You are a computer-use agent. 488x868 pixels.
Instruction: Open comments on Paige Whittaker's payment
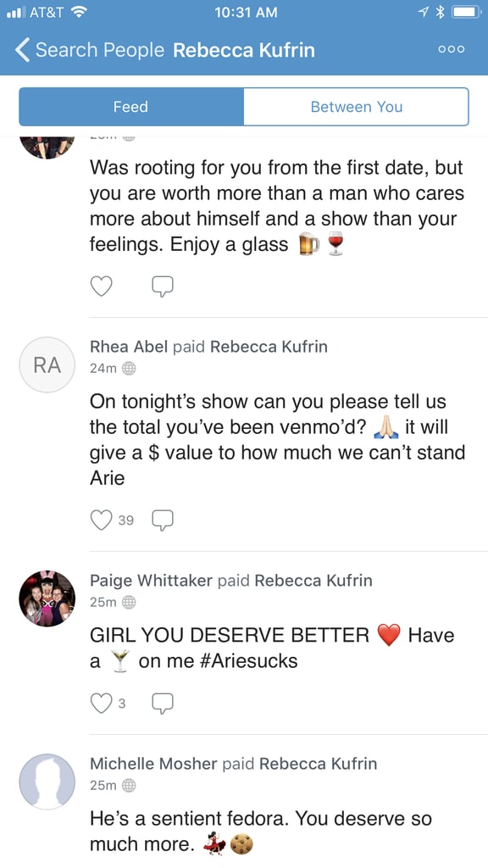point(162,702)
